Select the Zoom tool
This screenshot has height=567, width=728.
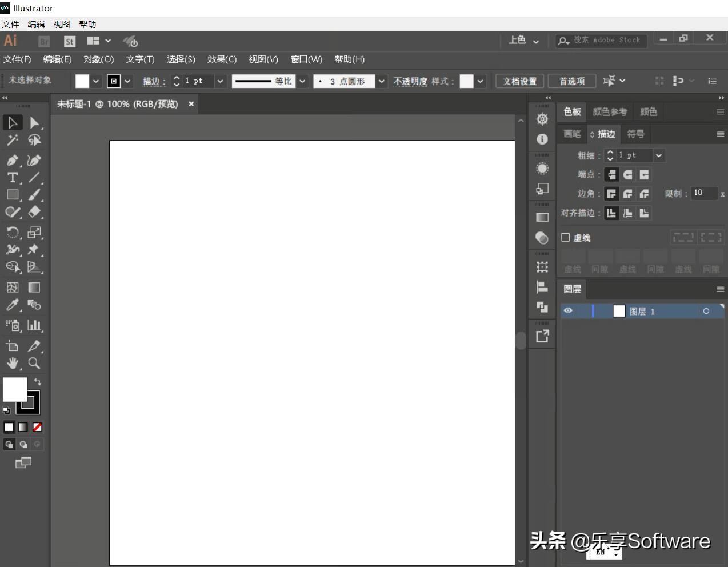[34, 363]
